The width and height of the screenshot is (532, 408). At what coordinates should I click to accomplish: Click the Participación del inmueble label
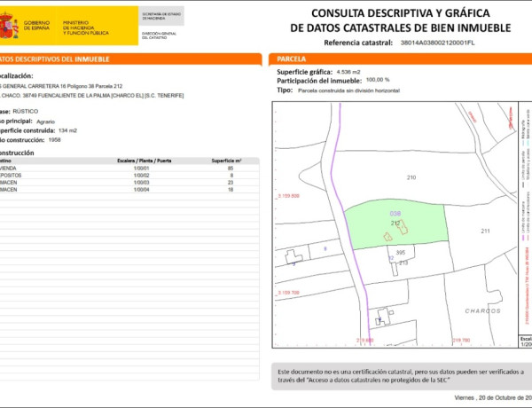pos(319,81)
